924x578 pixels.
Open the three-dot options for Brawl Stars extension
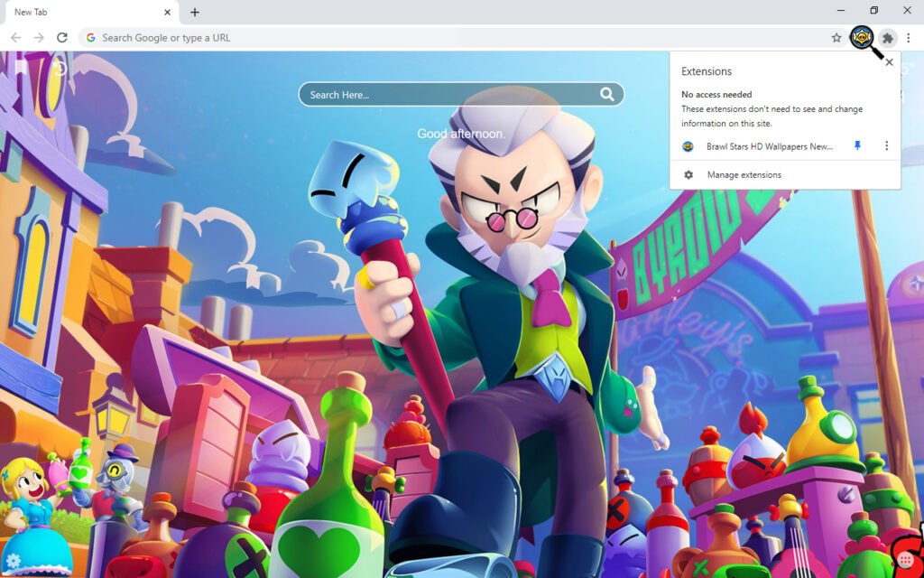pyautogui.click(x=886, y=145)
